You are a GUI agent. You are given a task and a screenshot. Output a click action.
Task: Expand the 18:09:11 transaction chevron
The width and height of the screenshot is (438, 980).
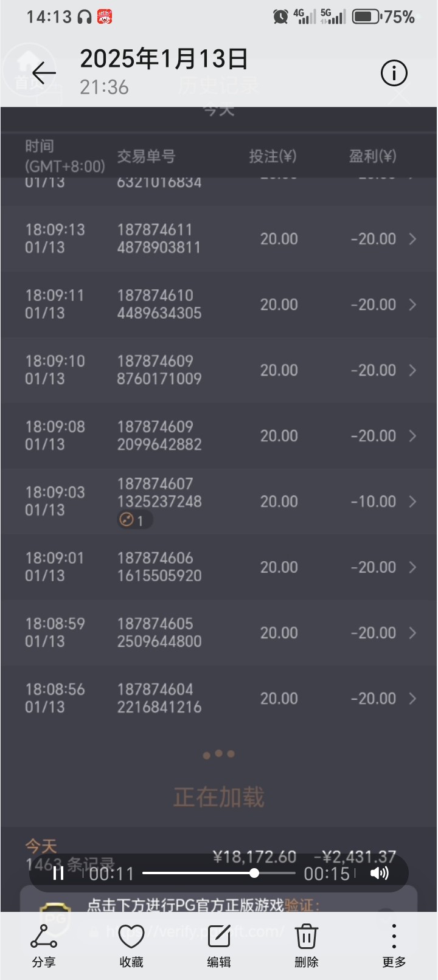[412, 305]
